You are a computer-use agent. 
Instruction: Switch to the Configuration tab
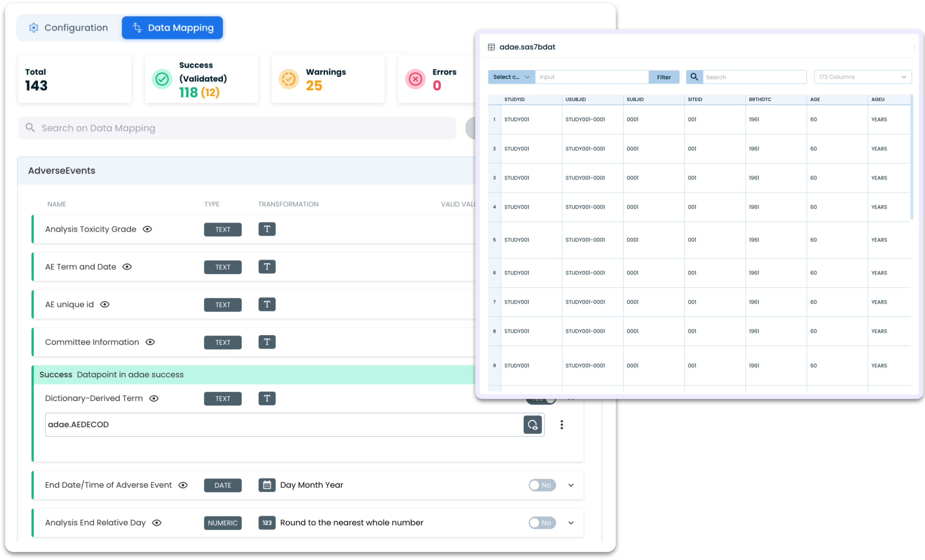pos(68,28)
